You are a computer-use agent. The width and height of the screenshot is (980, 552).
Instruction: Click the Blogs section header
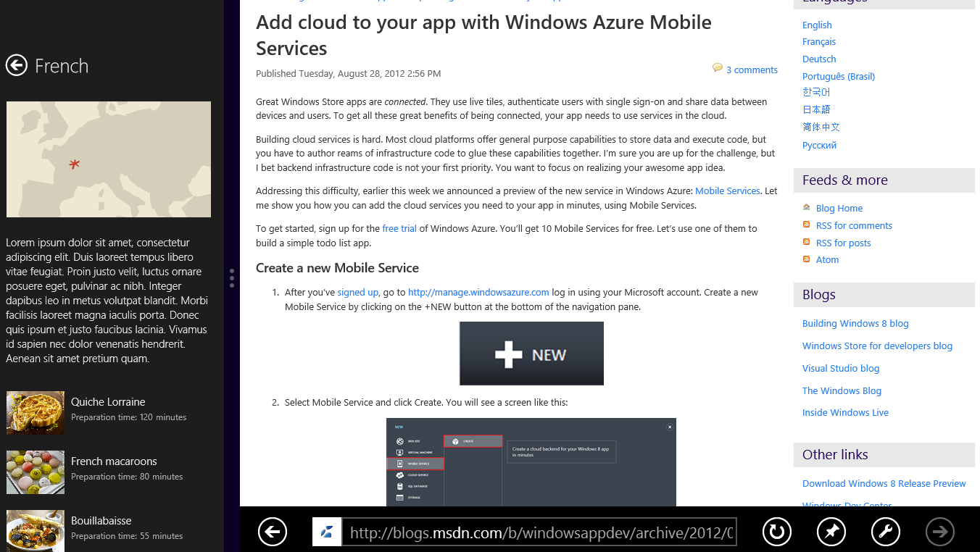tap(884, 295)
